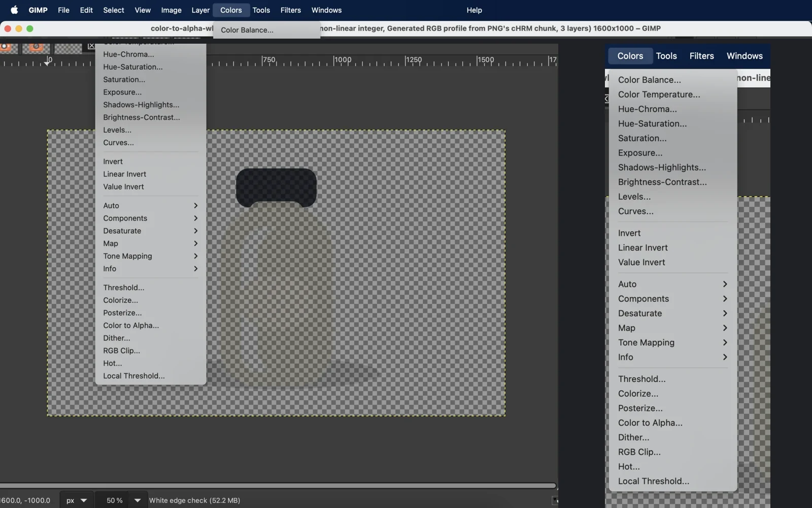Open the Image menu in the top menu bar
The height and width of the screenshot is (508, 812).
(x=171, y=10)
